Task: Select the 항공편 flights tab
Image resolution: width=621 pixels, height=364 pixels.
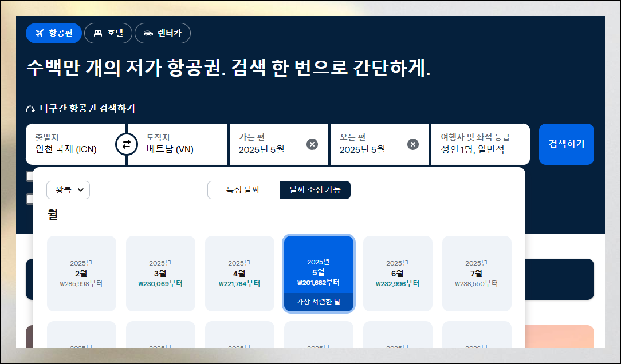Action: (x=54, y=33)
